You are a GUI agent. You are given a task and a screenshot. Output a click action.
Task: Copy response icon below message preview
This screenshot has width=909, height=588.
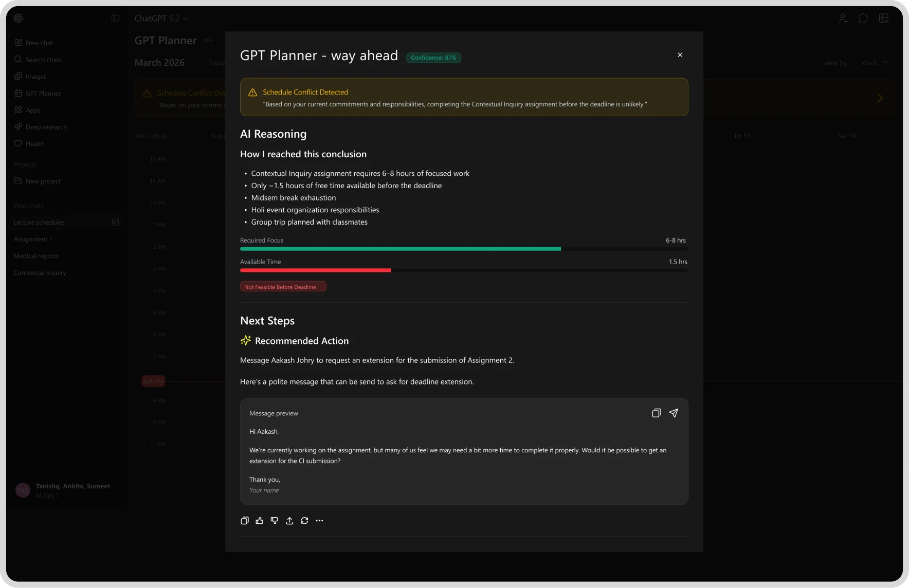245,521
